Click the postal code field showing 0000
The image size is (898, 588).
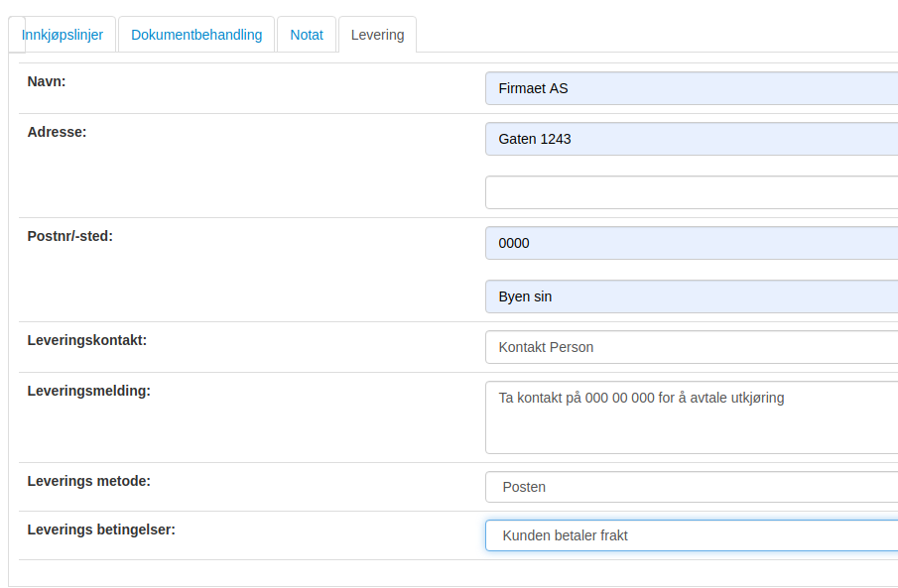tap(692, 243)
